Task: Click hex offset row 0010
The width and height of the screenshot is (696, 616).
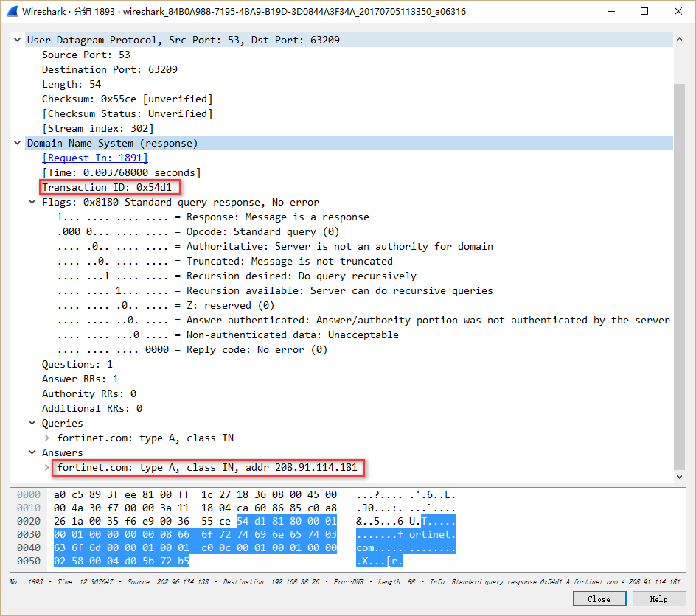Action: click(x=29, y=508)
